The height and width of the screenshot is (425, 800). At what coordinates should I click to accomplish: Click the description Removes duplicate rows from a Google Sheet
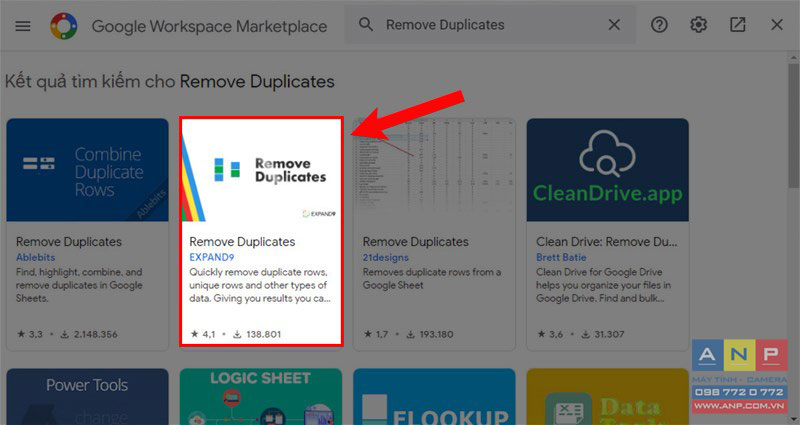point(432,279)
